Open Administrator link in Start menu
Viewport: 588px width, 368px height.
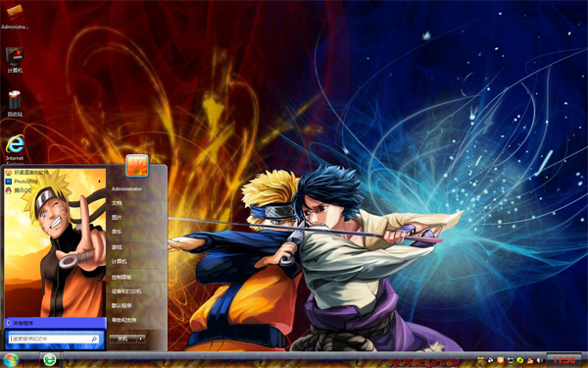point(126,188)
